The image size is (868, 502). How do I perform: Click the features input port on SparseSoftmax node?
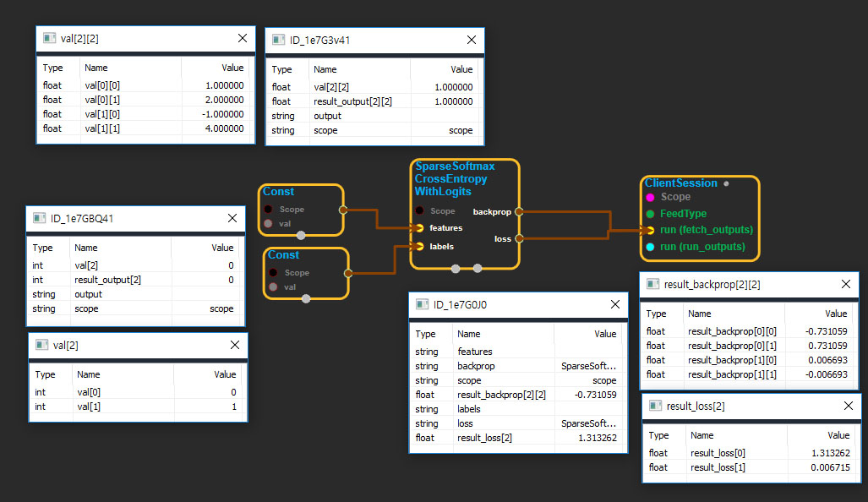coord(418,228)
